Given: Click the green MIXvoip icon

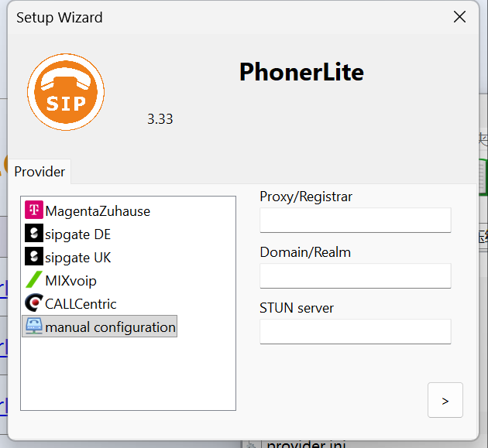Looking at the screenshot, I should coord(34,280).
